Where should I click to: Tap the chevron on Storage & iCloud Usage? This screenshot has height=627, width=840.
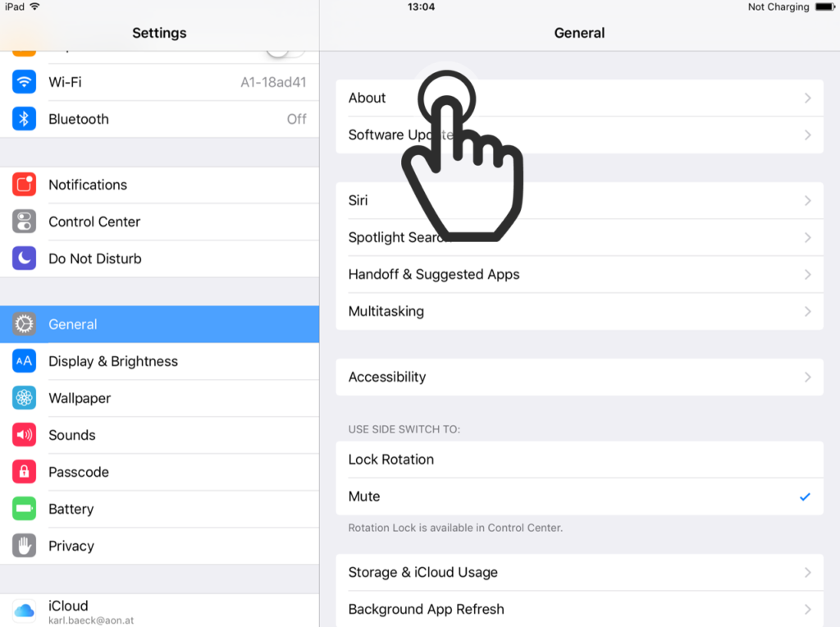coord(808,572)
